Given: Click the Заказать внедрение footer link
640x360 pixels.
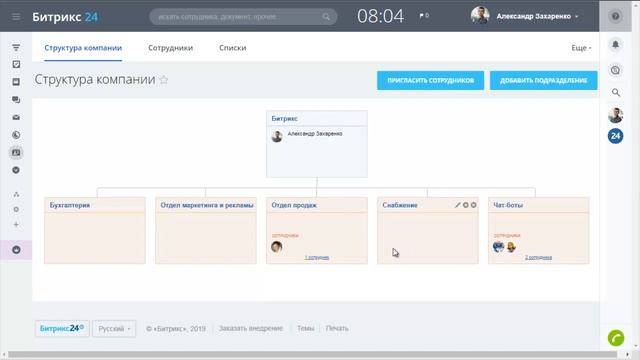Looking at the screenshot, I should 251,328.
